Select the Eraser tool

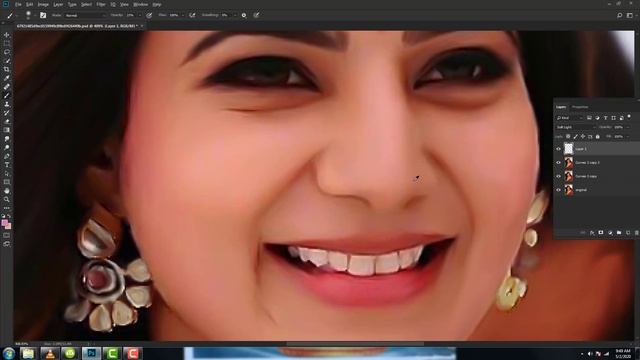pyautogui.click(x=7, y=121)
